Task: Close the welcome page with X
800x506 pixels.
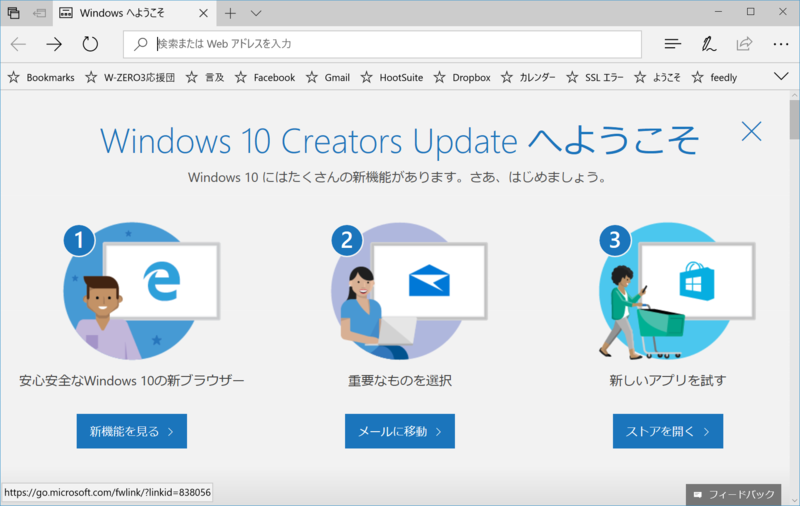Action: click(751, 132)
